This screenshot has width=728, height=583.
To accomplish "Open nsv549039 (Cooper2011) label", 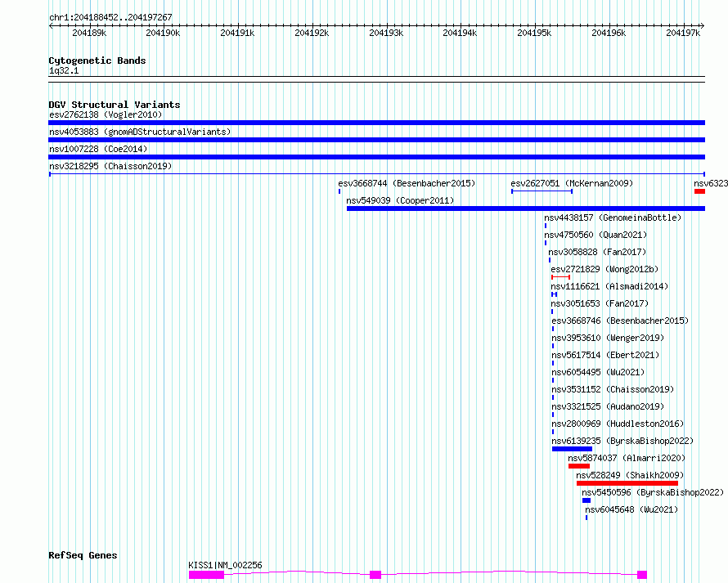I will (x=400, y=200).
